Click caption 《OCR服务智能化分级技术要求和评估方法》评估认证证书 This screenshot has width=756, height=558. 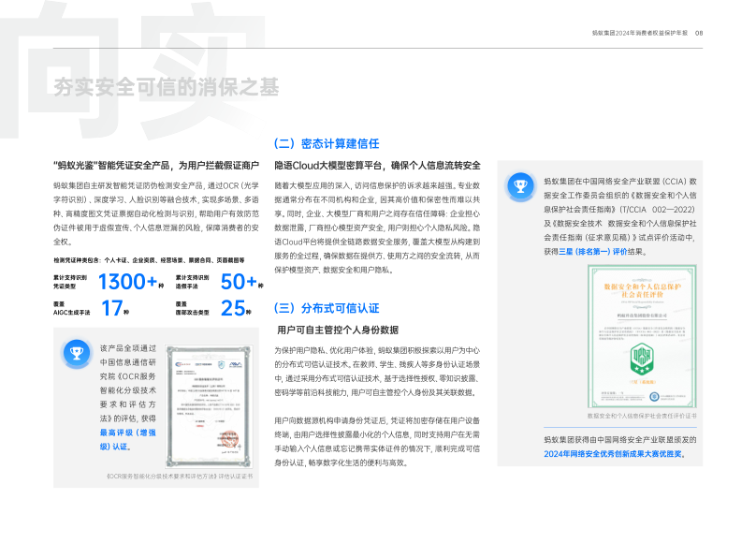coord(180,476)
